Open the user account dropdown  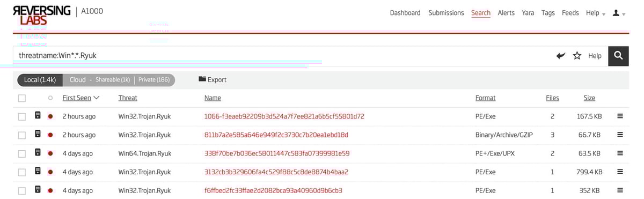619,13
